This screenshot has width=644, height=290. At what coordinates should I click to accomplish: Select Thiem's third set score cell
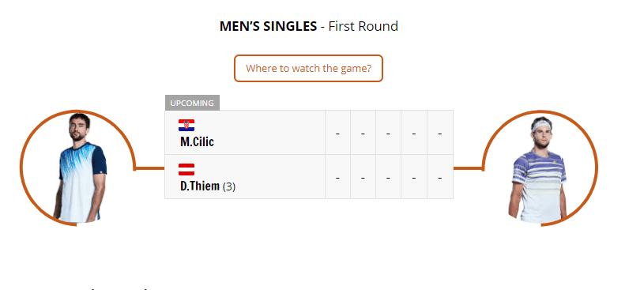pyautogui.click(x=389, y=177)
